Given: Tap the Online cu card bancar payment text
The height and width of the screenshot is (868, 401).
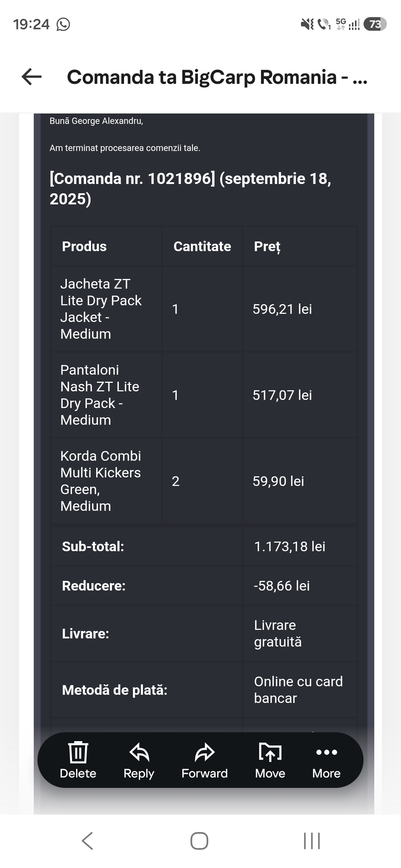Looking at the screenshot, I should tap(298, 690).
